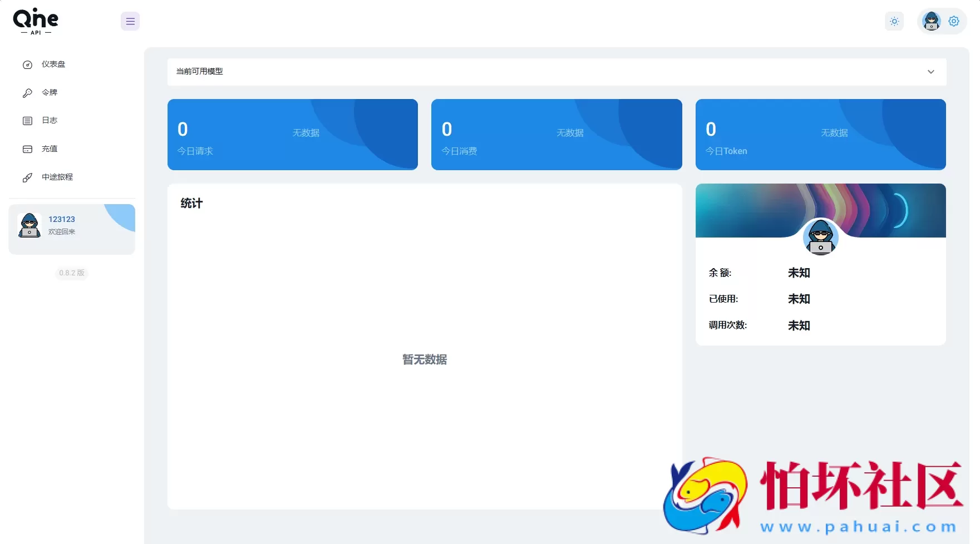Open the 充值 wallet icon
This screenshot has height=544, width=980.
coord(28,149)
